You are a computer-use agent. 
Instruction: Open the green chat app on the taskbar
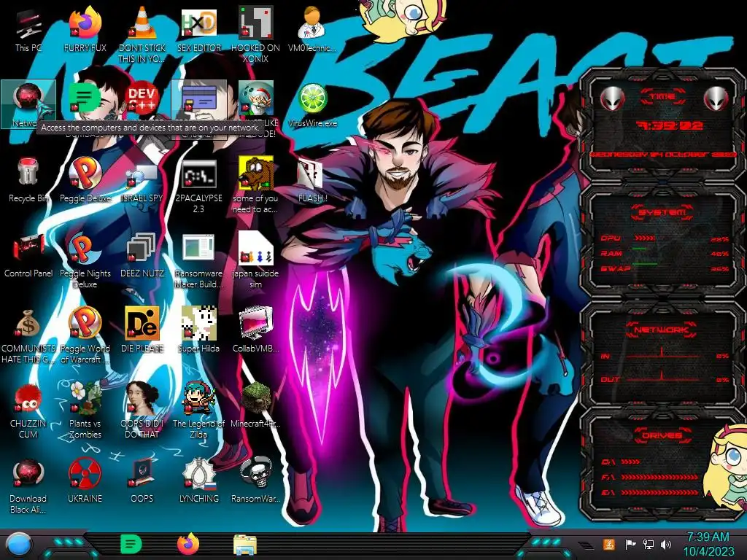tap(131, 544)
